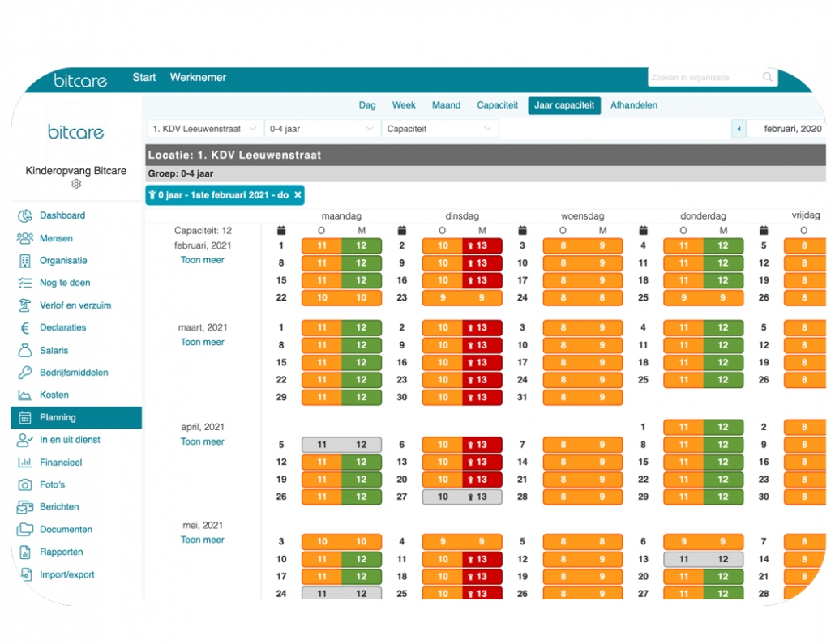The width and height of the screenshot is (835, 644).
Task: Switch to the Week tab
Action: 404,105
